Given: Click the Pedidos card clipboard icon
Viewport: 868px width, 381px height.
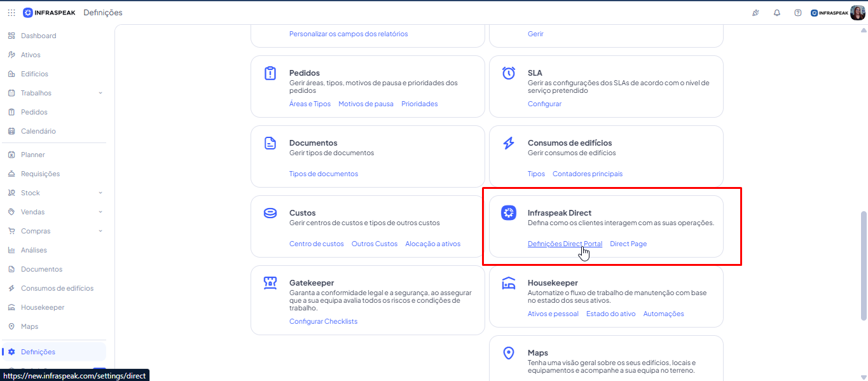Looking at the screenshot, I should pyautogui.click(x=270, y=73).
